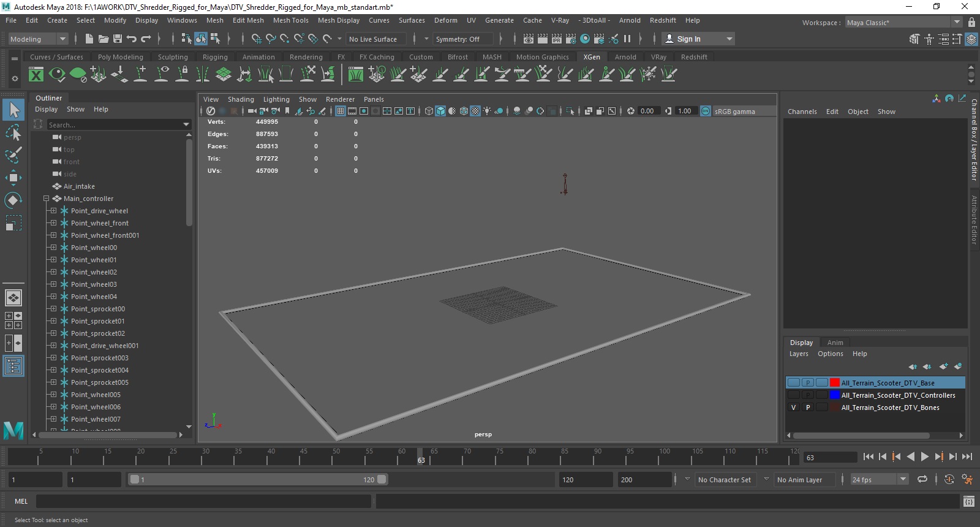The image size is (980, 527).
Task: Click the New Scene icon
Action: (x=89, y=39)
